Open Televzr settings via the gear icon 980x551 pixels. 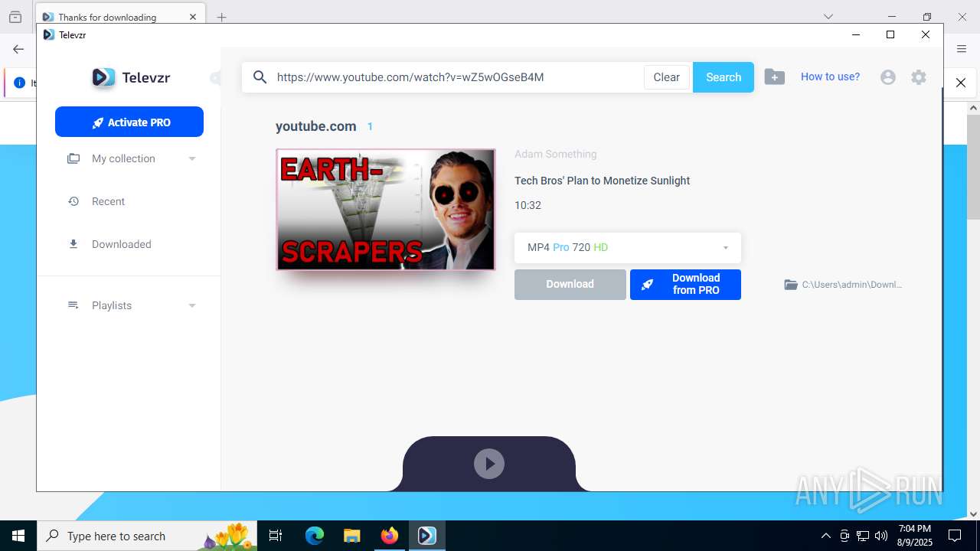point(919,77)
